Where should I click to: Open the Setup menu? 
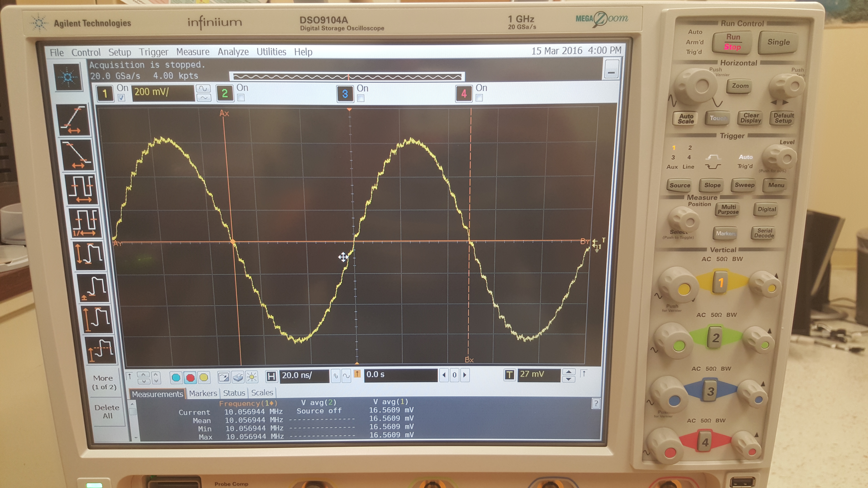(120, 52)
